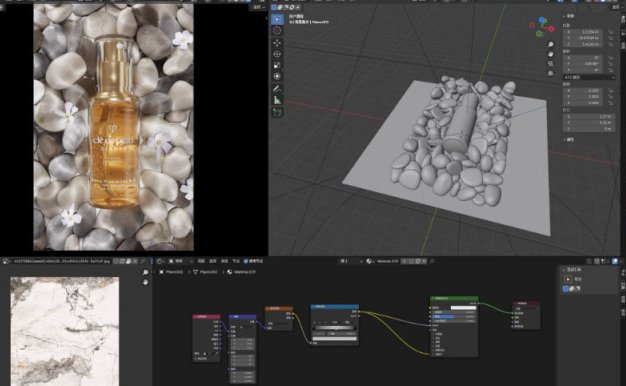Screen dimensions: 626x386
Task: Click Plane.001 breadcrumb in node editor
Action: coord(172,272)
